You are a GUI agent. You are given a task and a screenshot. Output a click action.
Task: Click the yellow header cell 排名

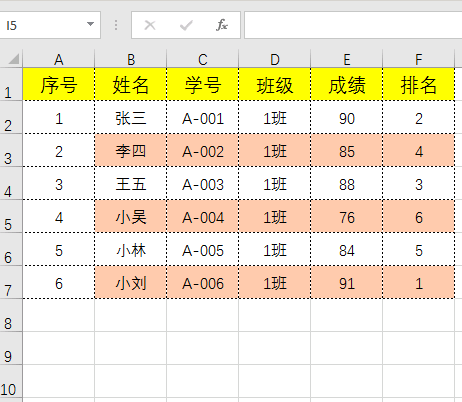pos(419,85)
